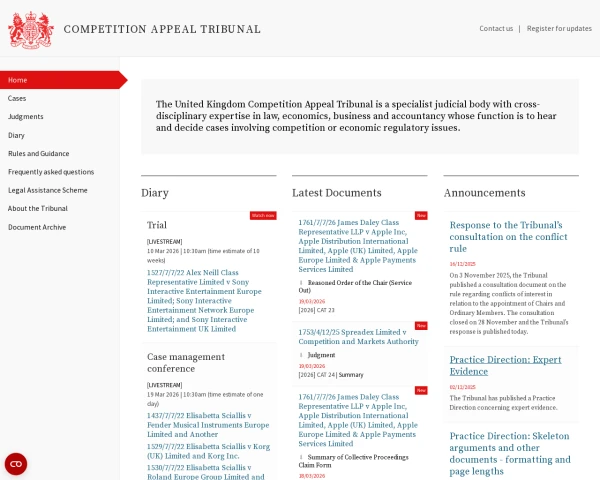Click the download icon beside Summary of Collective Proceedings
This screenshot has height=480, width=600.
pos(301,457)
